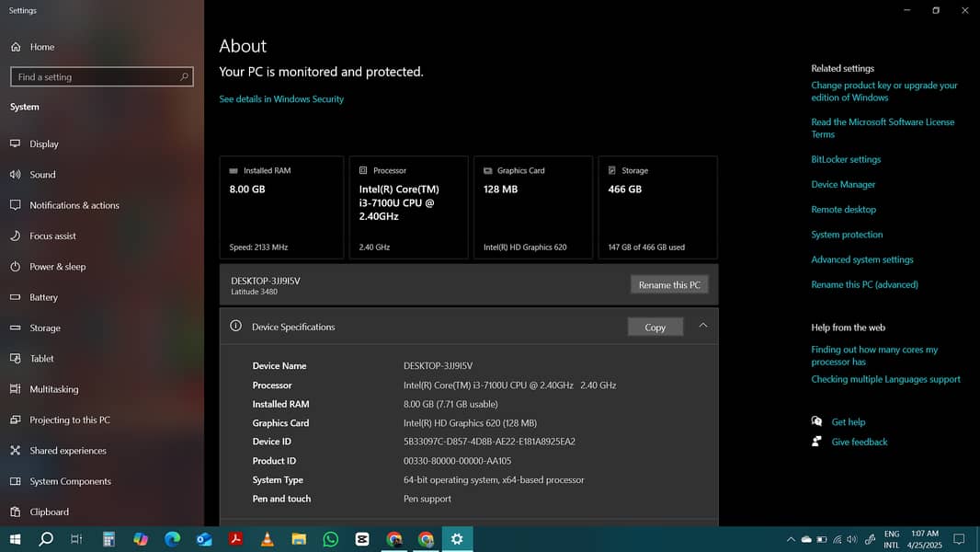Click the Graphics Card info card
The image size is (980, 552).
click(x=533, y=208)
